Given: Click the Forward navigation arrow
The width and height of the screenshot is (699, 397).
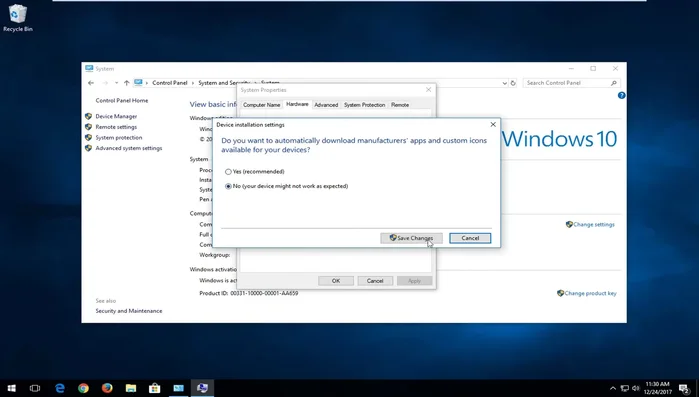Looking at the screenshot, I should pyautogui.click(x=105, y=83).
